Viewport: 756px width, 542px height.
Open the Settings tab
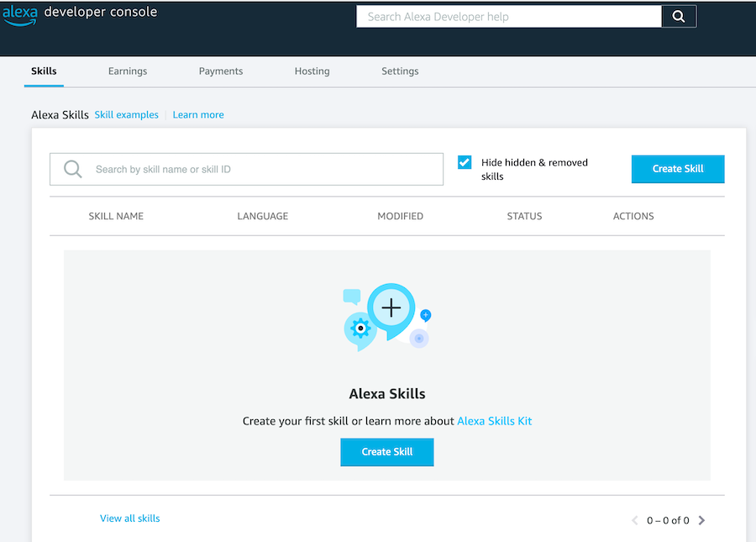[400, 71]
